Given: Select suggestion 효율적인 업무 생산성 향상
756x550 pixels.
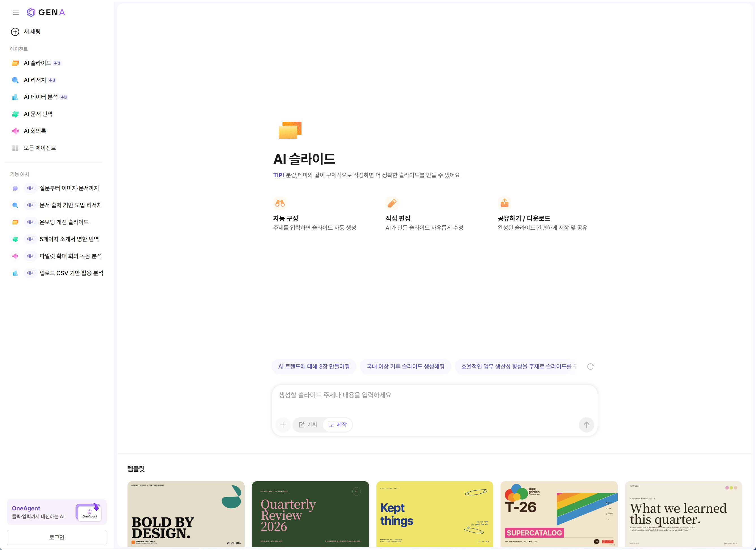Looking at the screenshot, I should pos(517,367).
